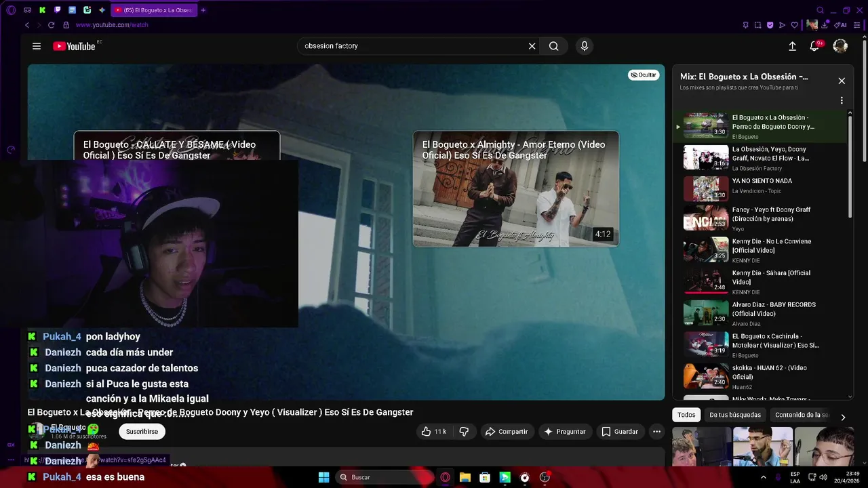
Task: Save the video with Guardar
Action: coord(620,432)
